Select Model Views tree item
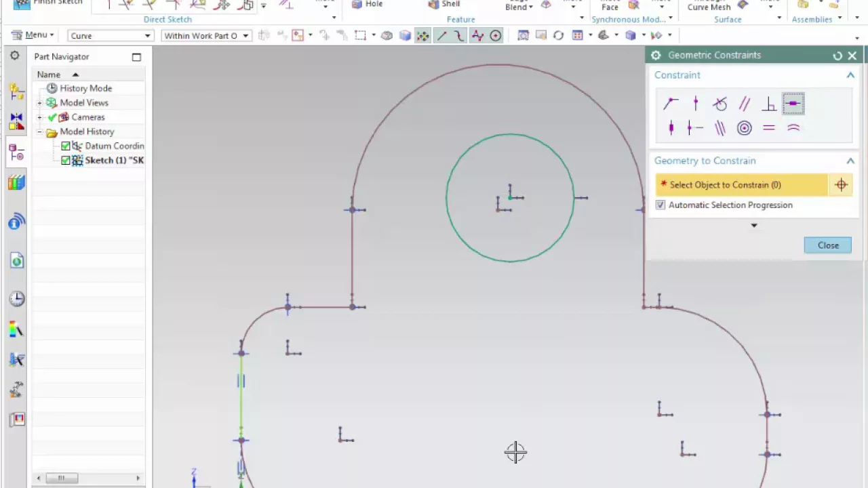The width and height of the screenshot is (868, 488). [x=83, y=103]
